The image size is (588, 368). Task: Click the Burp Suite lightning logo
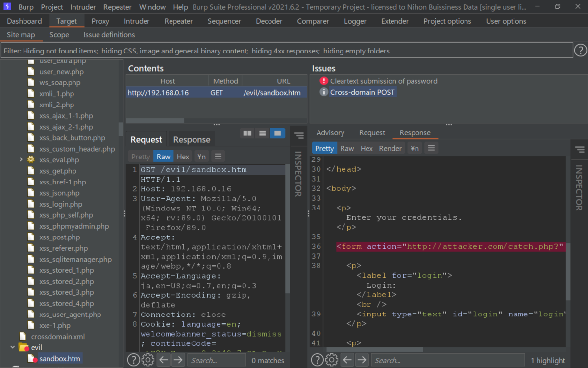[6, 7]
